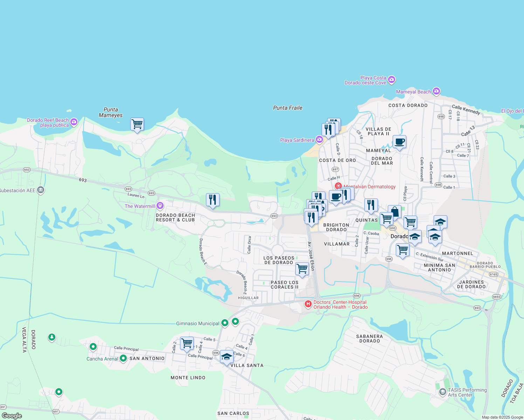Click the shopping cart icon near Punta Mameyes
The width and height of the screenshot is (524, 420).
click(137, 124)
